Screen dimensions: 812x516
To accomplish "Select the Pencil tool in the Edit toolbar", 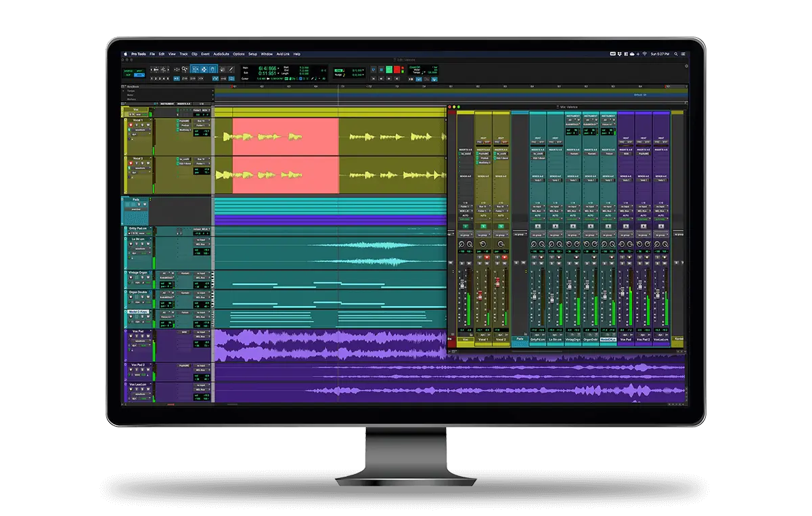I will click(231, 68).
